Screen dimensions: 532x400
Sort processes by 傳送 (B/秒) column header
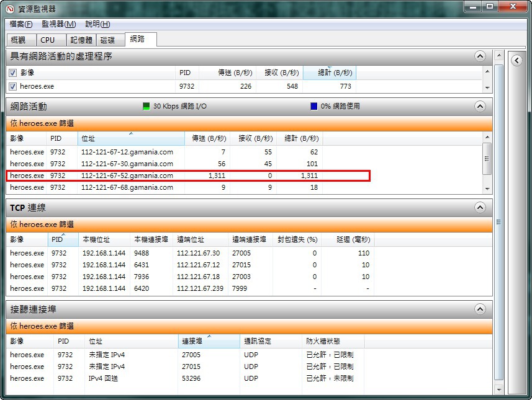click(x=227, y=73)
